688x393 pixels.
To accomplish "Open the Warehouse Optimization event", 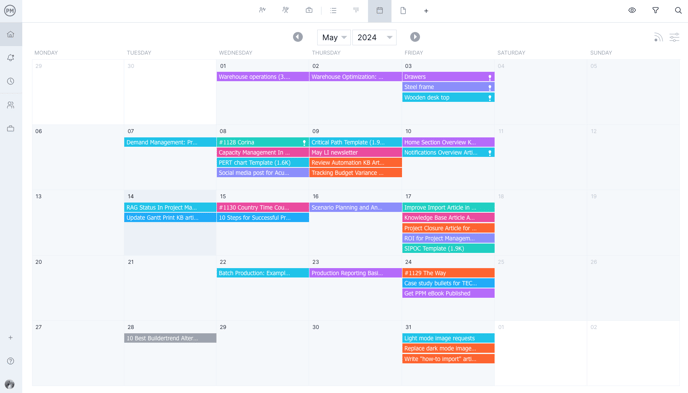I will coord(355,77).
